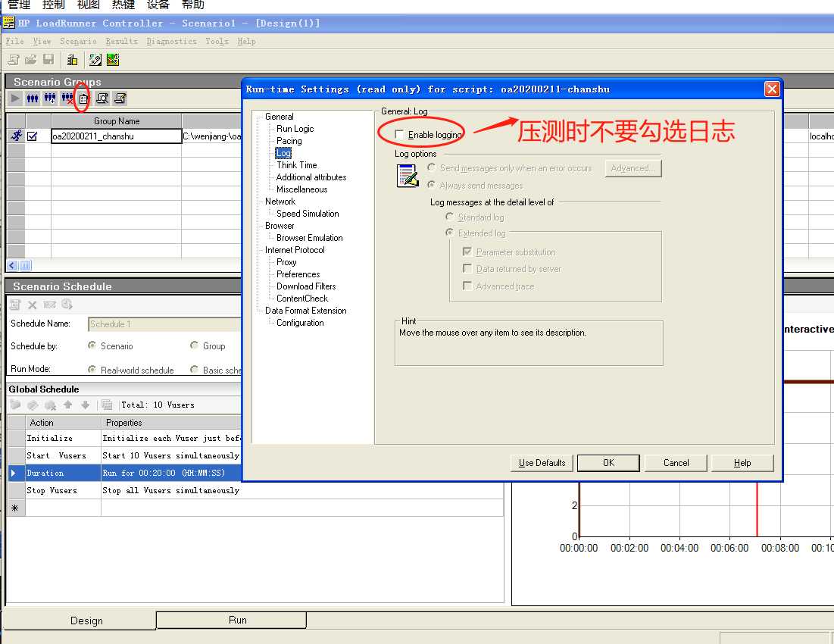The height and width of the screenshot is (644, 834).
Task: Click OK in Run-time Settings dialog
Action: coord(608,463)
